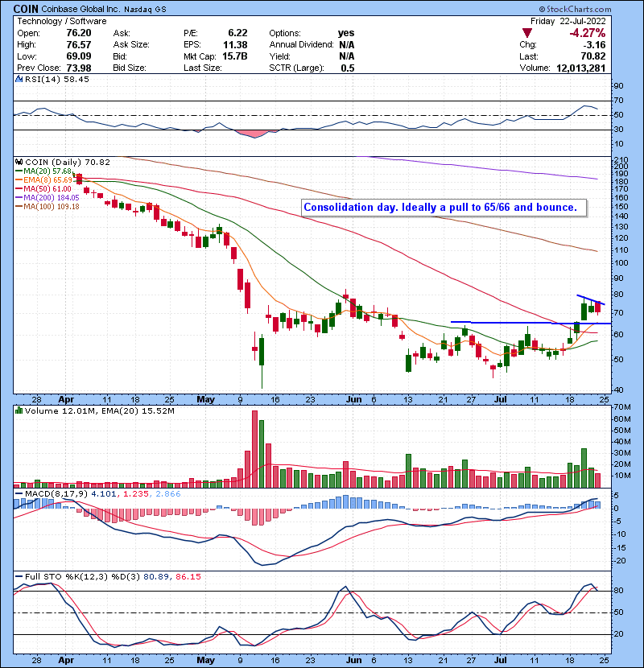This screenshot has width=644, height=668.
Task: Select the MA(100) 109.18 legend entry
Action: click(x=47, y=207)
